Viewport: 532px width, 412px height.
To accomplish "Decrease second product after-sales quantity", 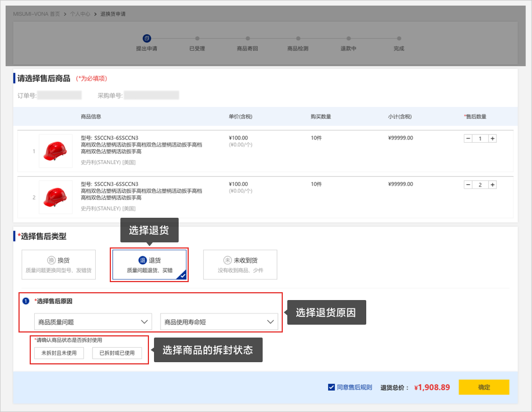I will (468, 185).
